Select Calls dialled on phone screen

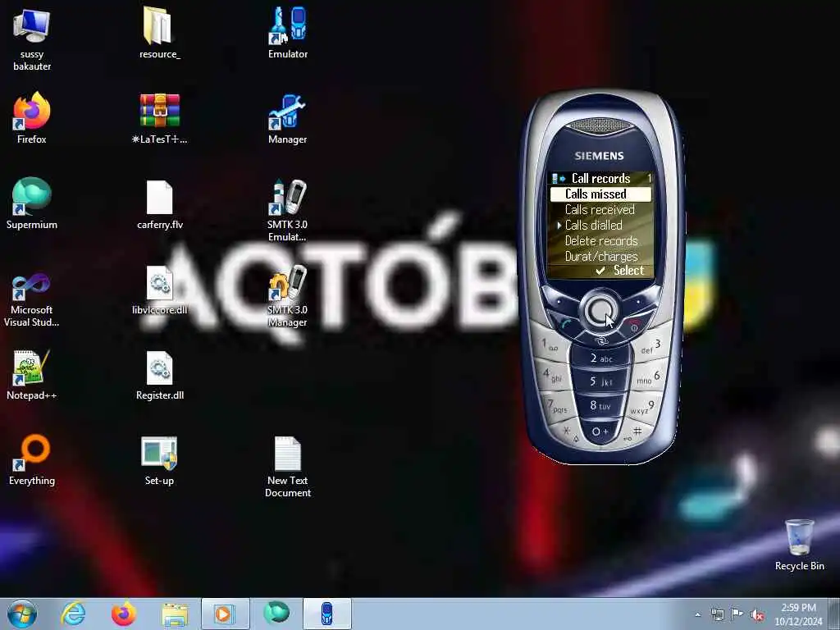(600, 225)
